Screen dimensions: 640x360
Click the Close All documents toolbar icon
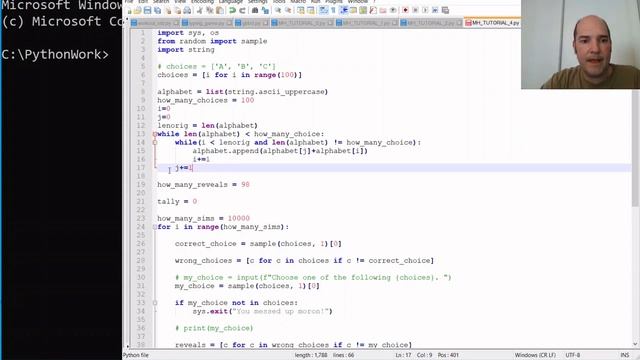(x=178, y=10)
